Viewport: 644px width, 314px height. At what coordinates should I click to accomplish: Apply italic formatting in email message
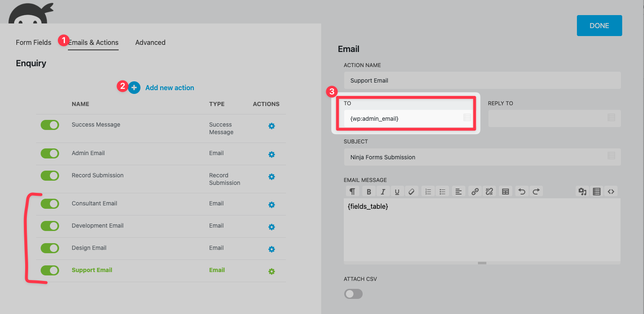pos(383,192)
